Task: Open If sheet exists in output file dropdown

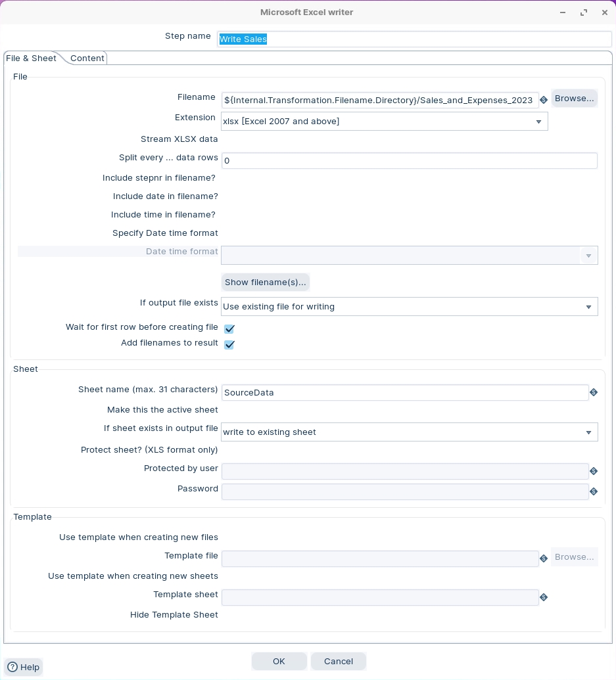Action: (x=588, y=432)
